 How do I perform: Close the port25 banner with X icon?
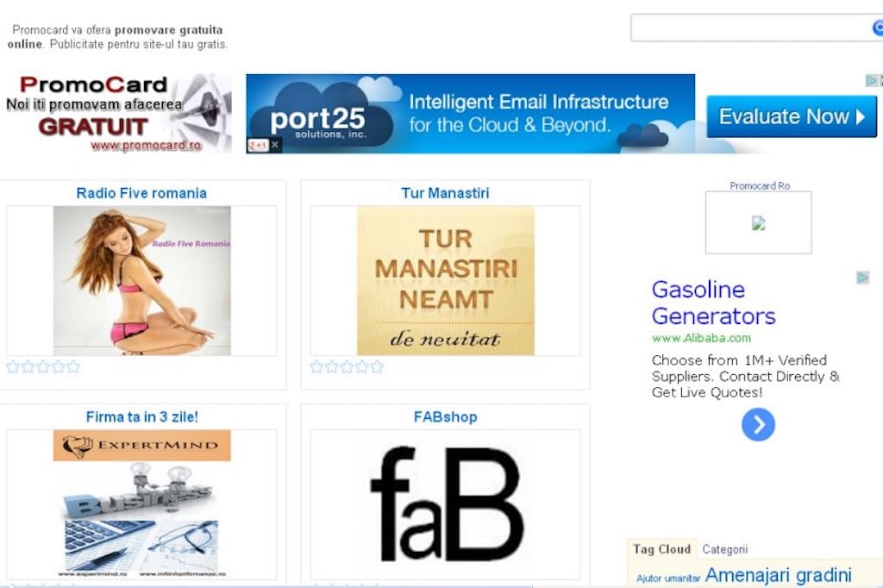275,145
